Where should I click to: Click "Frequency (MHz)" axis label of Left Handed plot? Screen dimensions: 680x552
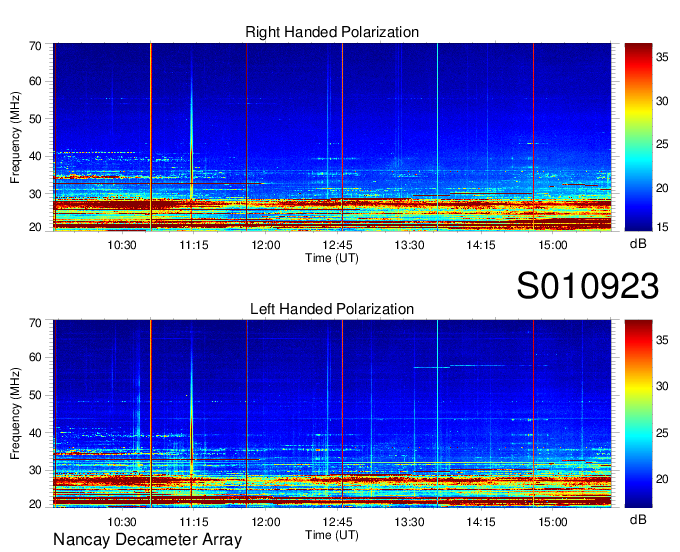click(15, 414)
